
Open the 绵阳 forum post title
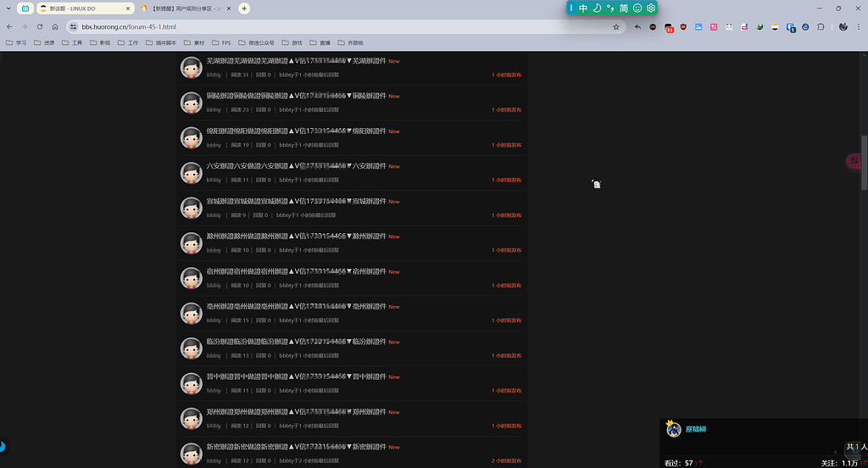point(296,131)
